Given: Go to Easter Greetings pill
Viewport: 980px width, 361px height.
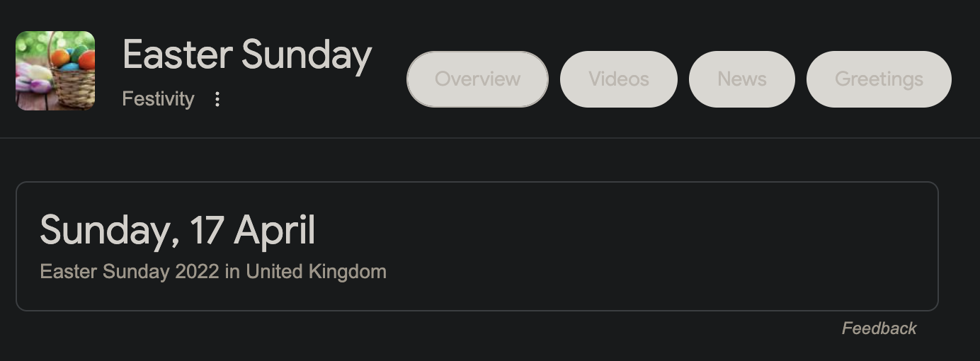Looking at the screenshot, I should point(879,79).
